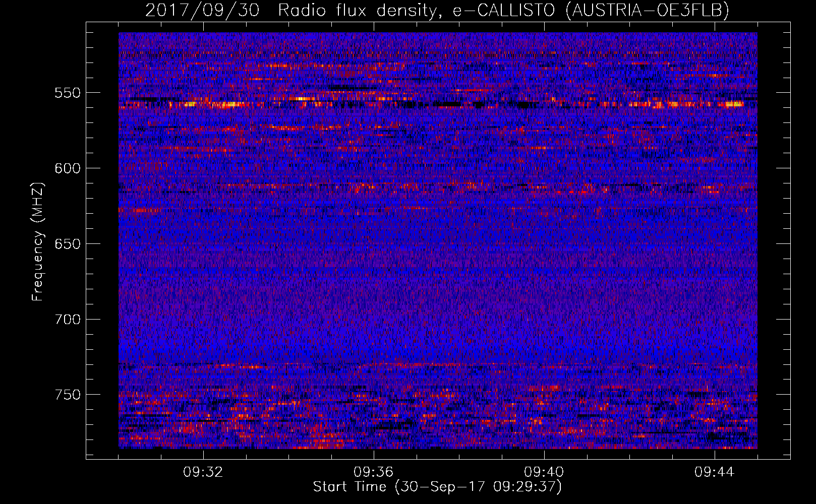The width and height of the screenshot is (816, 504).
Task: Click the 750 frequency tick label
Action: (x=68, y=395)
